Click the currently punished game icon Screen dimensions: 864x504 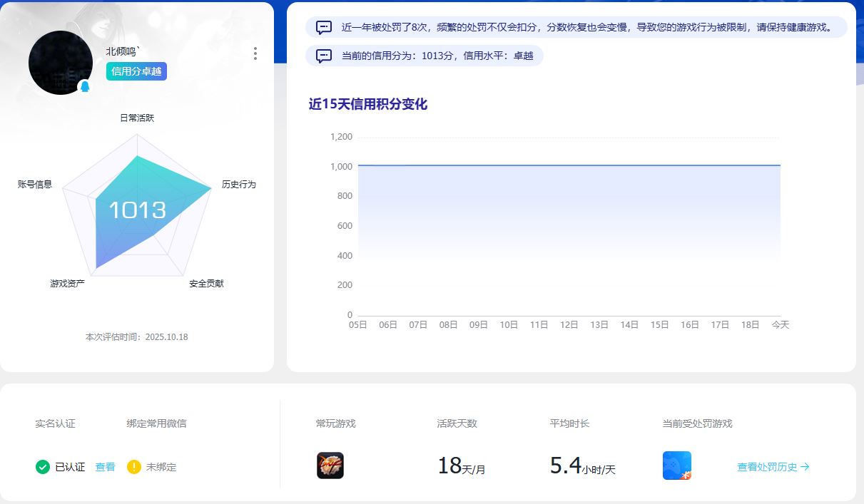(676, 466)
